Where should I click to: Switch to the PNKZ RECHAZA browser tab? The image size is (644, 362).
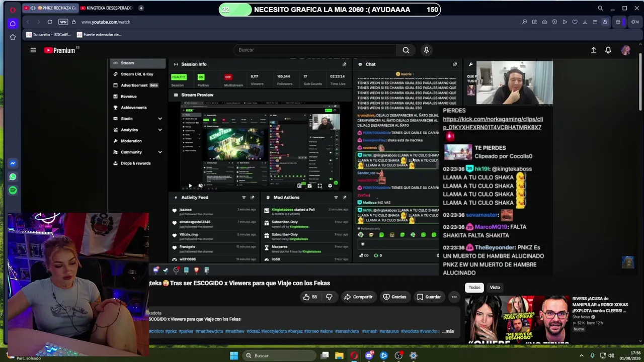coord(50,8)
